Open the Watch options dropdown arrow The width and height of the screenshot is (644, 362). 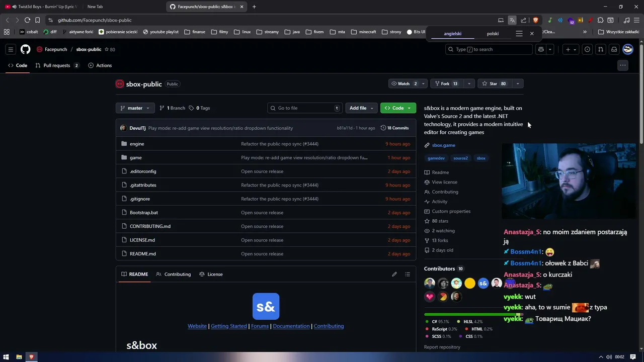pyautogui.click(x=423, y=83)
